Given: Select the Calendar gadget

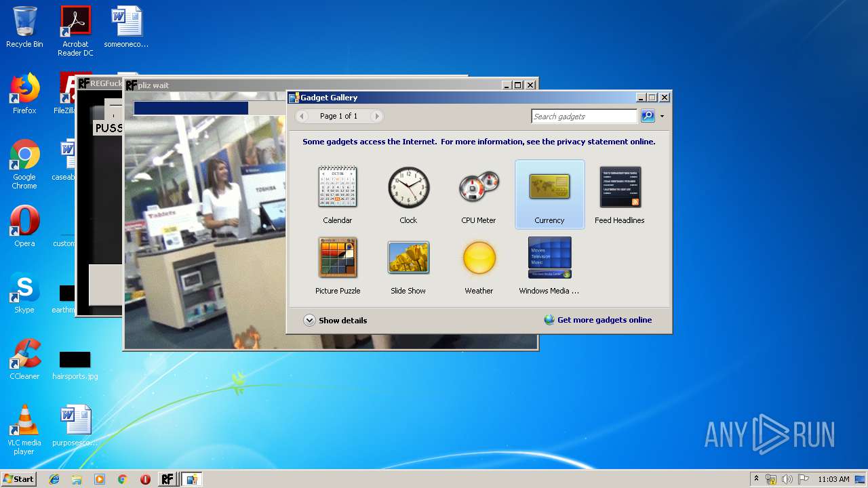Looking at the screenshot, I should (338, 195).
